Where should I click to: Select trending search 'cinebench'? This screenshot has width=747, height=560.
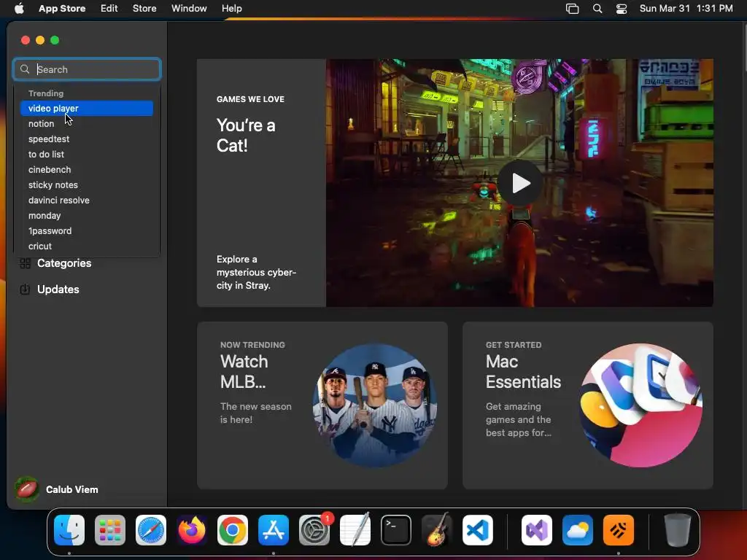87,169
